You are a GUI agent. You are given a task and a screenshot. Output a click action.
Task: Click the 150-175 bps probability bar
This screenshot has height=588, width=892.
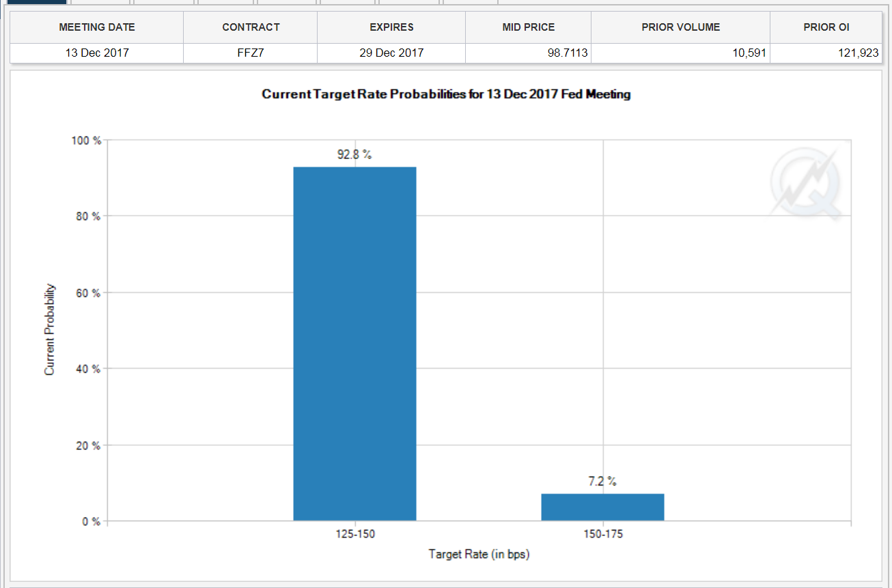coord(602,507)
